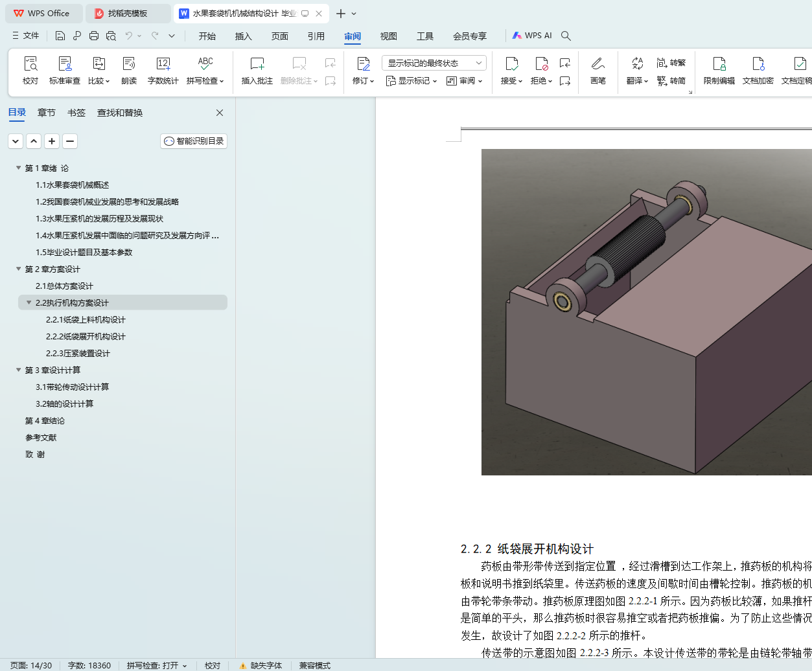The image size is (812, 671).
Task: Collapse the 第 1 章绪 论 tree node
Action: 19,168
